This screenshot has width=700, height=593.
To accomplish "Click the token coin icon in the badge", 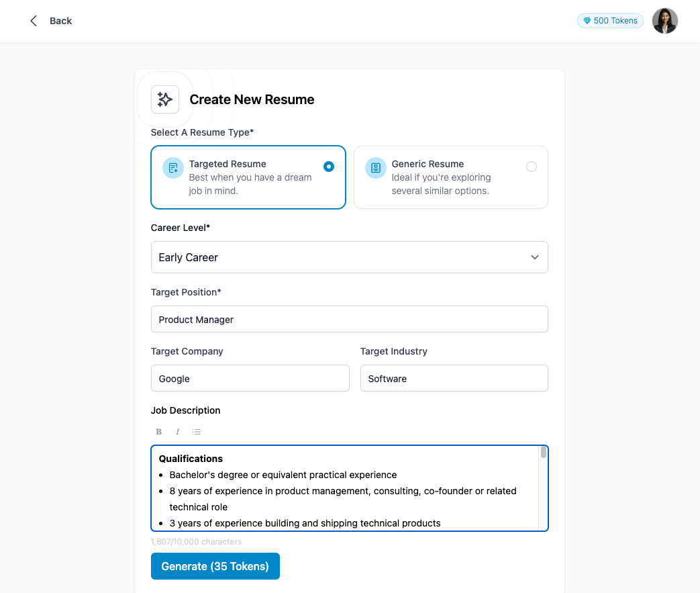I will pos(587,21).
